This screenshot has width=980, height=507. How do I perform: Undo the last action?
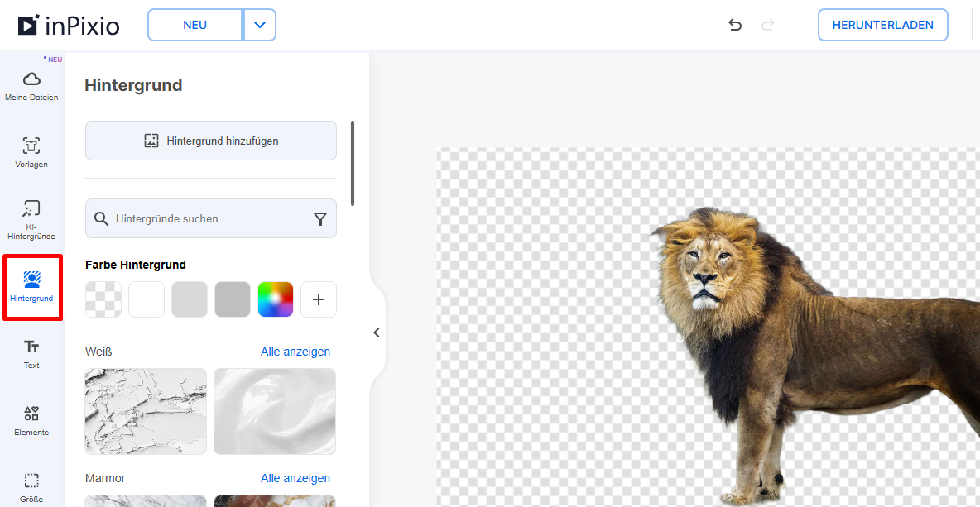coord(735,25)
